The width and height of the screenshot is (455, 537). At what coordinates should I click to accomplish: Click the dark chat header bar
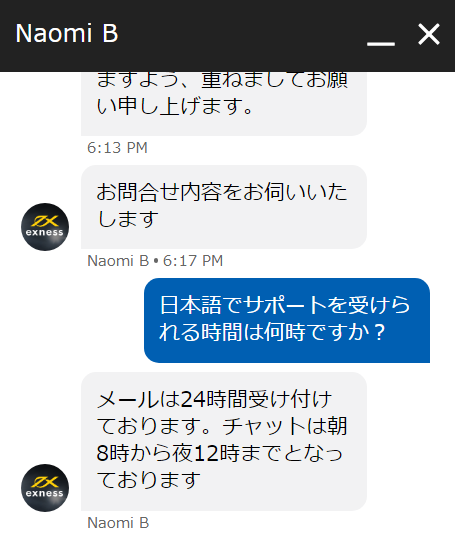pyautogui.click(x=227, y=36)
